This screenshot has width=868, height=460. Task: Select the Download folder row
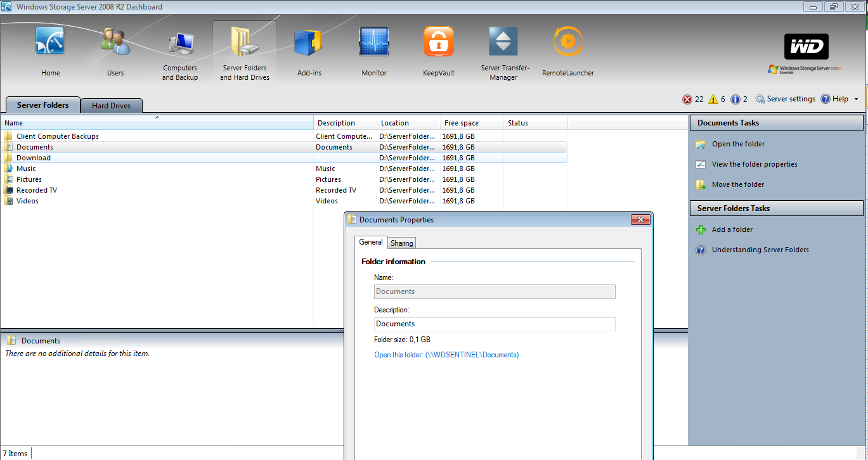click(x=283, y=158)
